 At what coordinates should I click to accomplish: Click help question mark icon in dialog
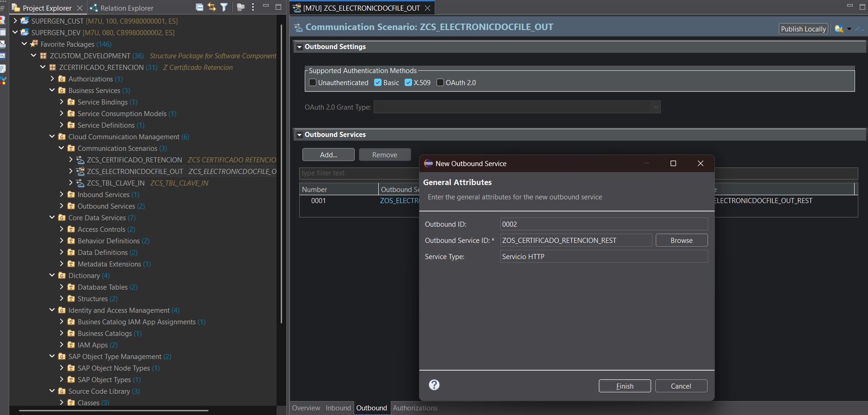click(x=434, y=385)
